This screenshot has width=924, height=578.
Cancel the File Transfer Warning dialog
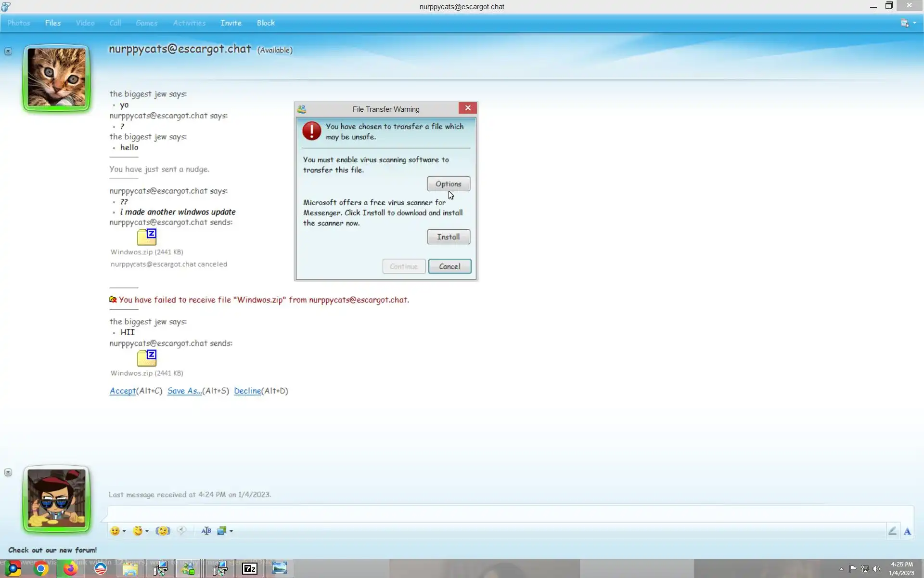[x=449, y=266]
